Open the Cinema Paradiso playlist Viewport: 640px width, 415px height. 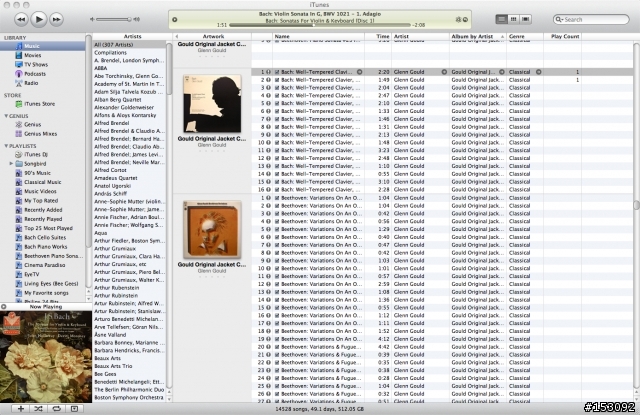coord(44,265)
